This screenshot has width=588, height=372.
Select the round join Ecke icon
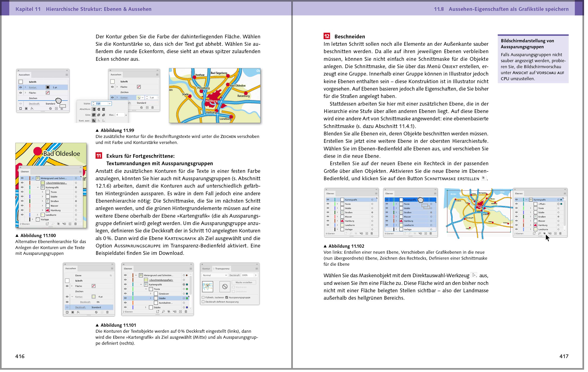tap(99, 116)
